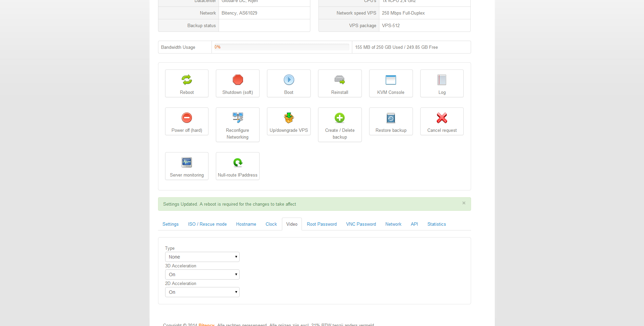
Task: Open the Restore backup icon
Action: (x=391, y=118)
